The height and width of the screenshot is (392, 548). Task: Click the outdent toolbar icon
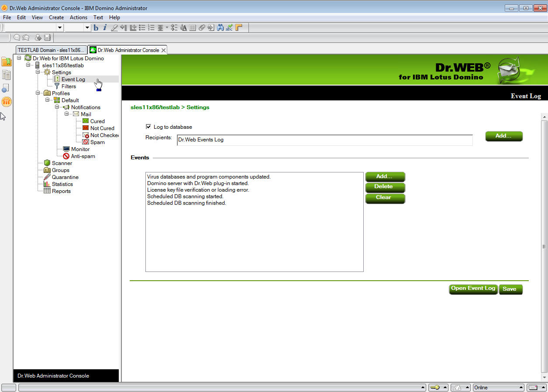133,28
